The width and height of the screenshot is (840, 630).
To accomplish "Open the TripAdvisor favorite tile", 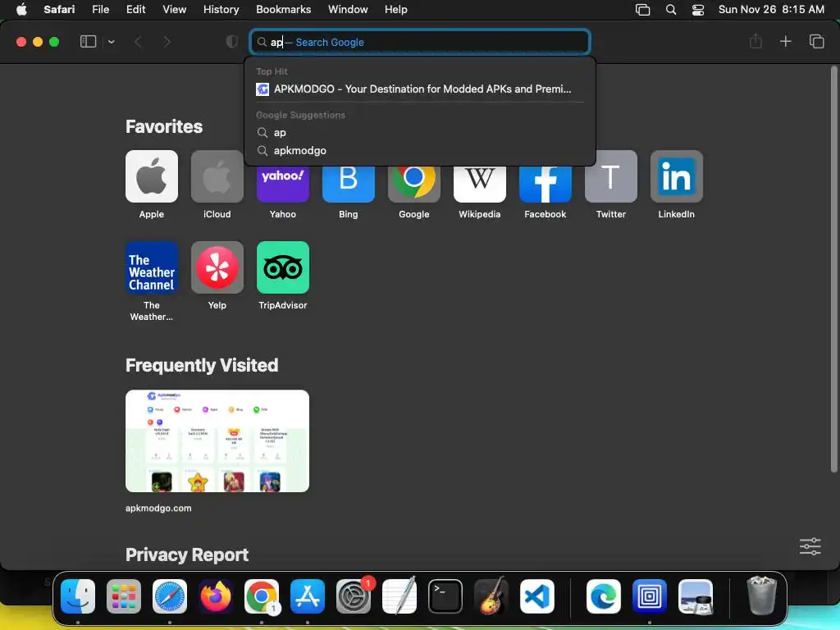I will pos(283,267).
